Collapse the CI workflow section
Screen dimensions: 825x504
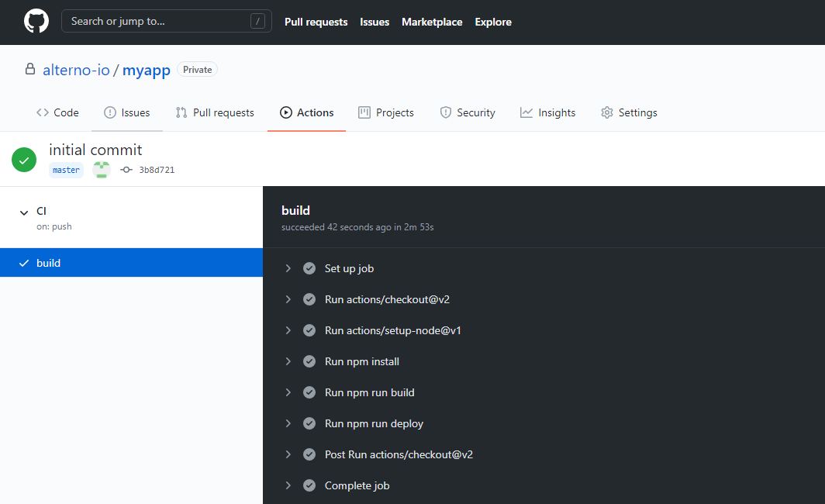[24, 212]
